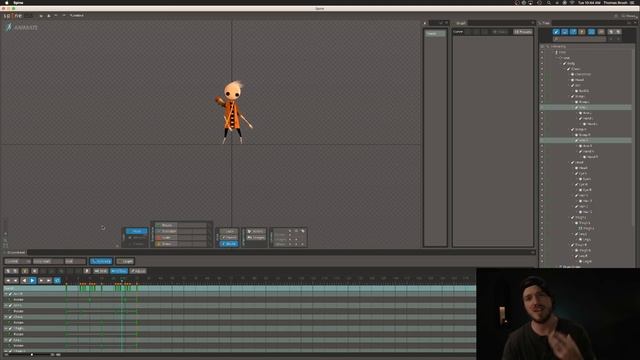Toggle third blue tree filter icon
Viewport: 640px width, 360px height.
[x=573, y=31]
